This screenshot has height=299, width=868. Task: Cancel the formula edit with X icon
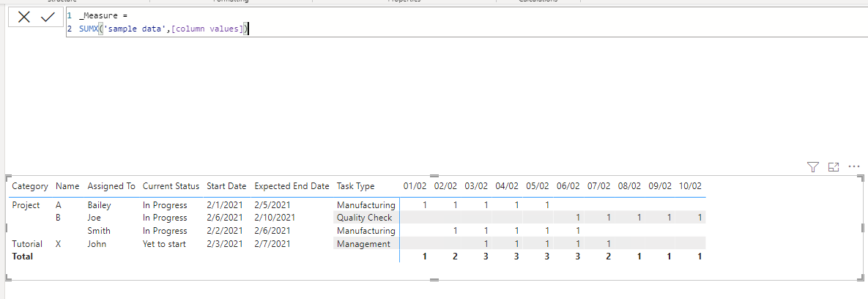click(23, 17)
